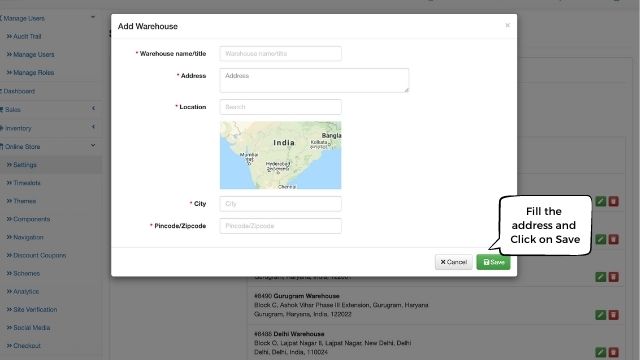Open Timeslots in sidebar
The height and width of the screenshot is (360, 640).
pyautogui.click(x=27, y=183)
